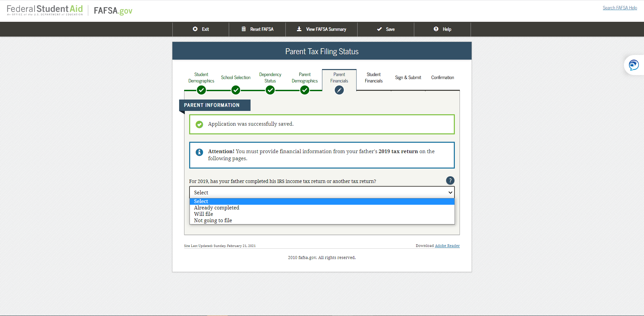Click the Federal Student Aid logo
The width and height of the screenshot is (644, 316).
44,9
